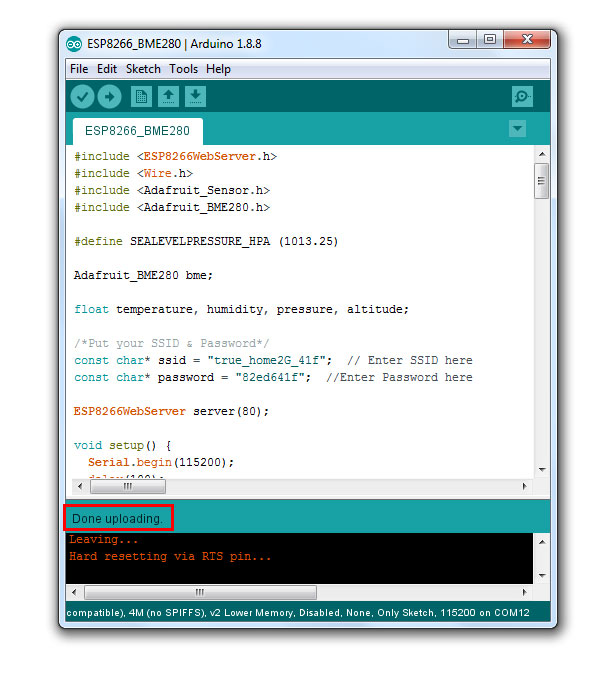Click the 'Leaving...' console line

click(x=103, y=539)
